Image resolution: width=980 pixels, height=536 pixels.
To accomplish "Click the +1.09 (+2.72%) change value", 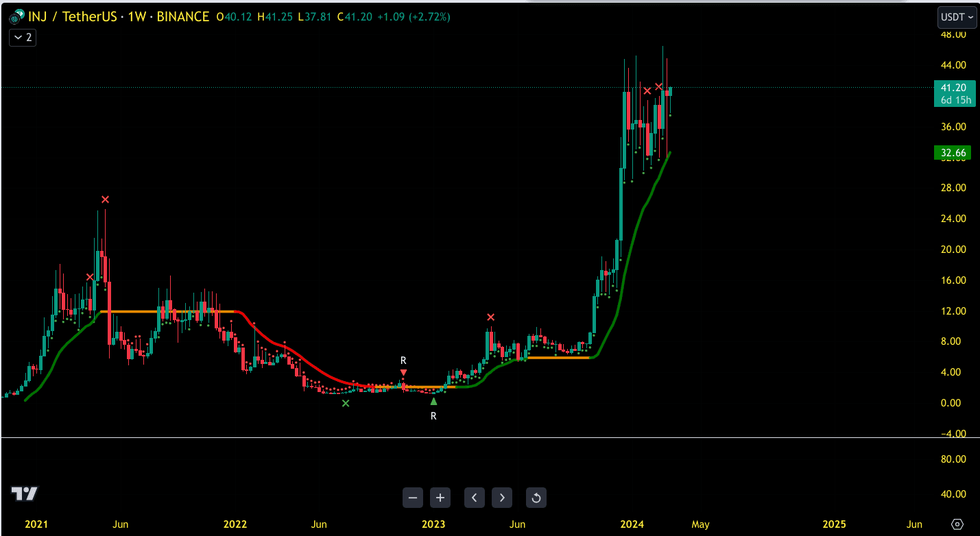I will (x=413, y=16).
